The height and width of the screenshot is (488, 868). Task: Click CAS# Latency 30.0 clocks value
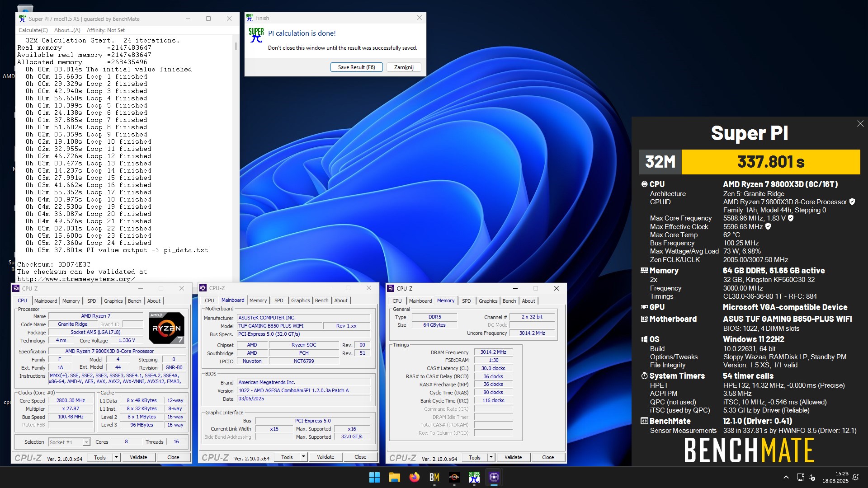(x=493, y=369)
